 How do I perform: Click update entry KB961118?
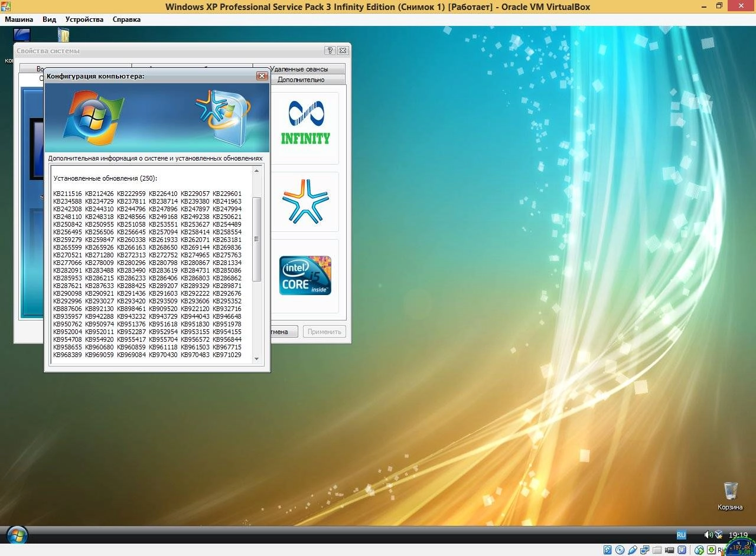point(163,347)
